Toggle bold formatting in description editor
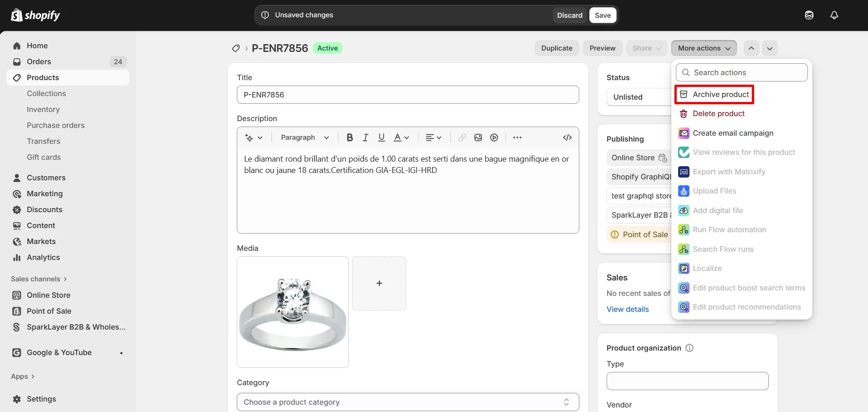 point(349,137)
